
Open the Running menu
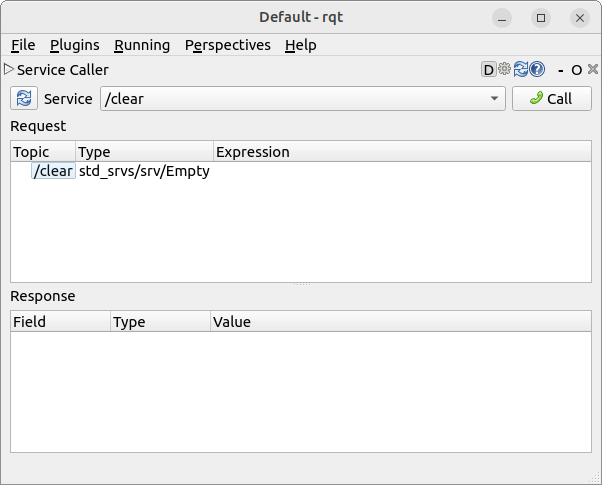pos(142,45)
